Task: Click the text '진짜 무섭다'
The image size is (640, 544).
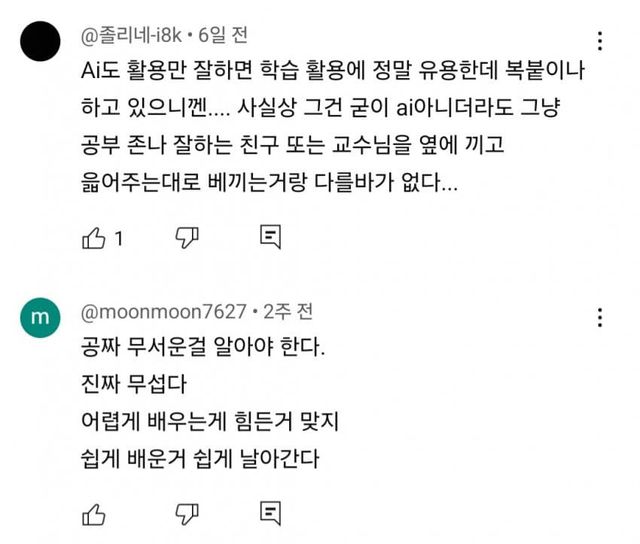Action: [130, 385]
